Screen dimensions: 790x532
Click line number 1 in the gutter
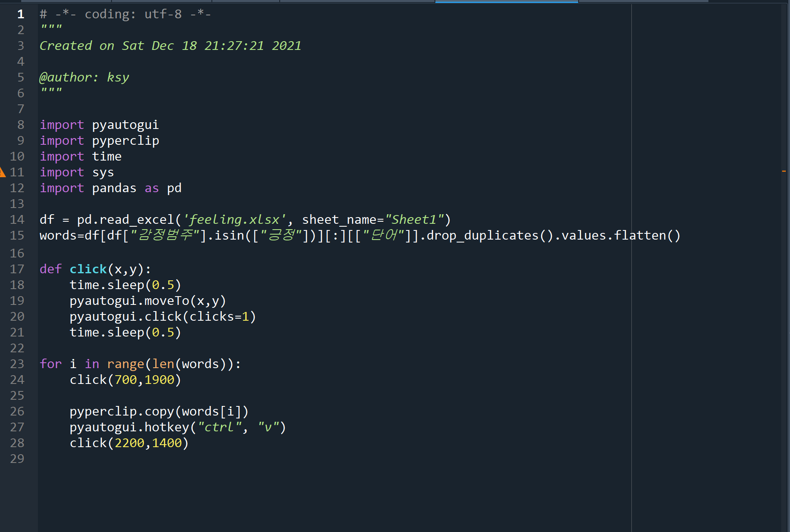click(x=20, y=14)
